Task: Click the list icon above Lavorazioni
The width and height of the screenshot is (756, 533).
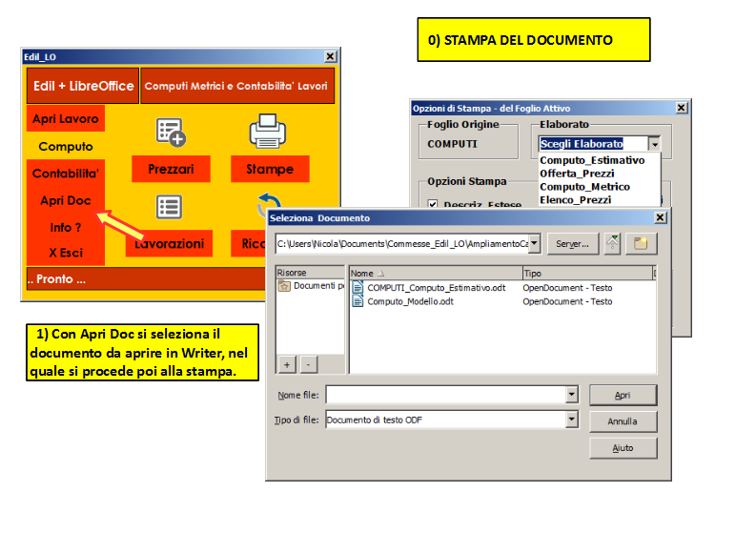Action: [170, 207]
